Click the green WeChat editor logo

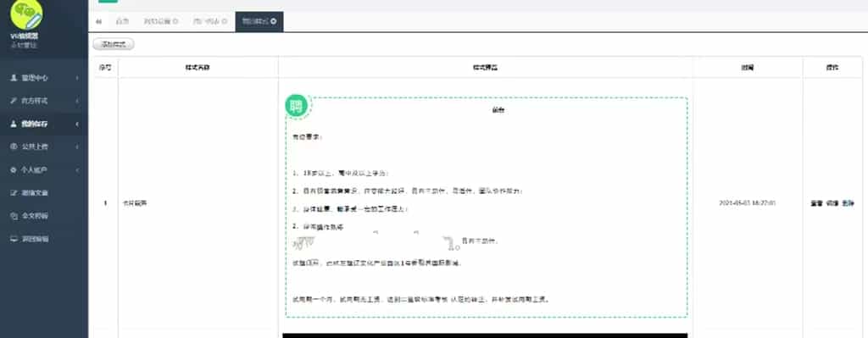tap(26, 14)
